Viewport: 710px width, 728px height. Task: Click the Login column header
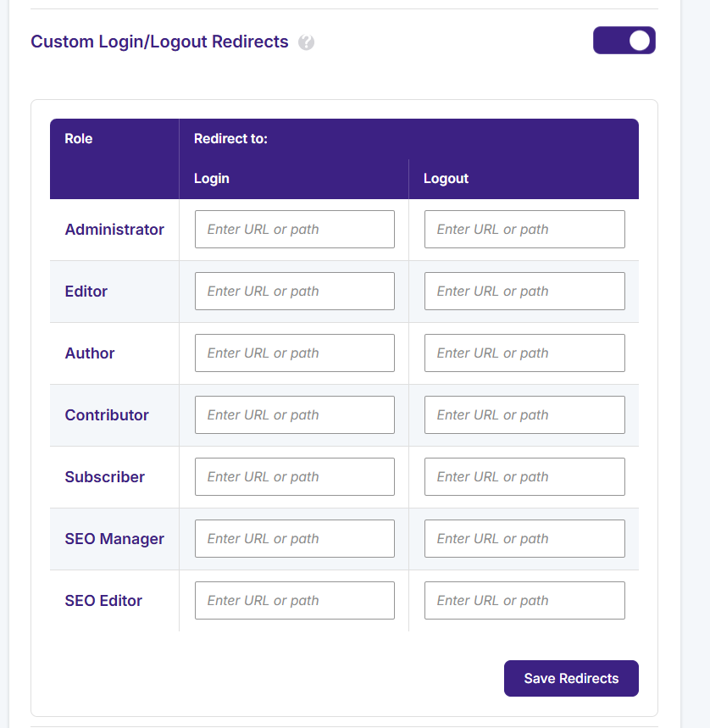[212, 178]
